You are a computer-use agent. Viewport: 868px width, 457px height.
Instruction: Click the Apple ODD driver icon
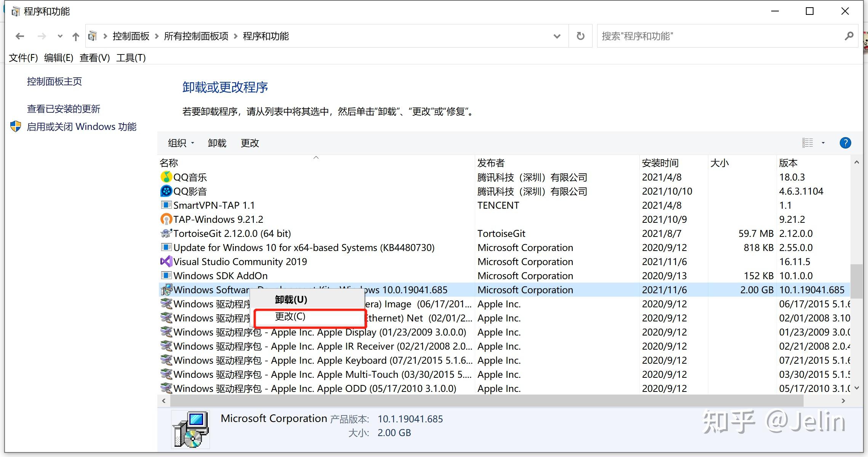click(x=166, y=388)
